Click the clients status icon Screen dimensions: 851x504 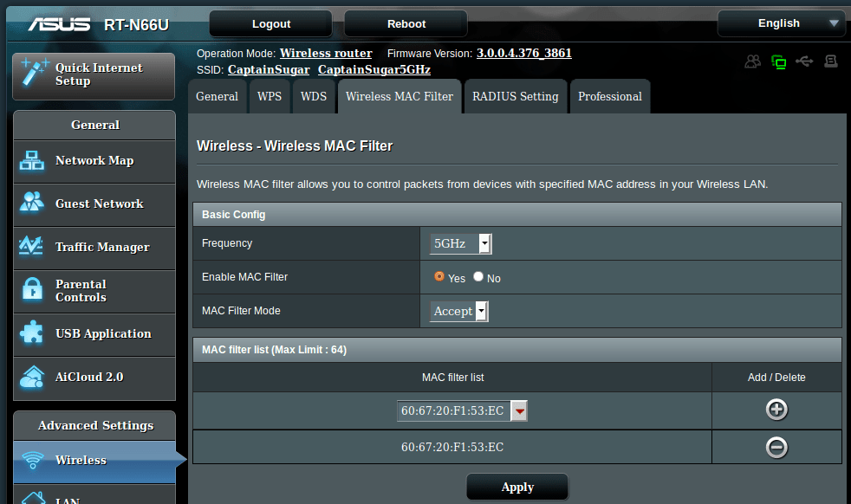coord(752,61)
